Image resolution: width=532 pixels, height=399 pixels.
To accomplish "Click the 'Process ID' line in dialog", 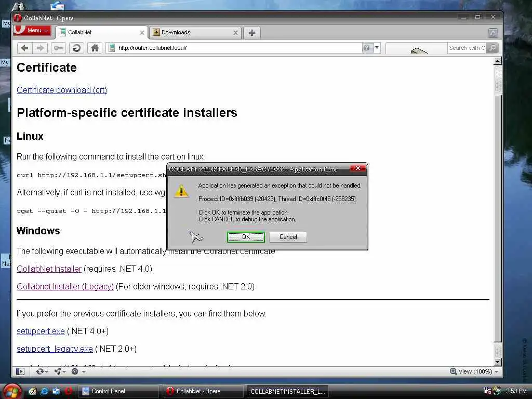I will (277, 199).
